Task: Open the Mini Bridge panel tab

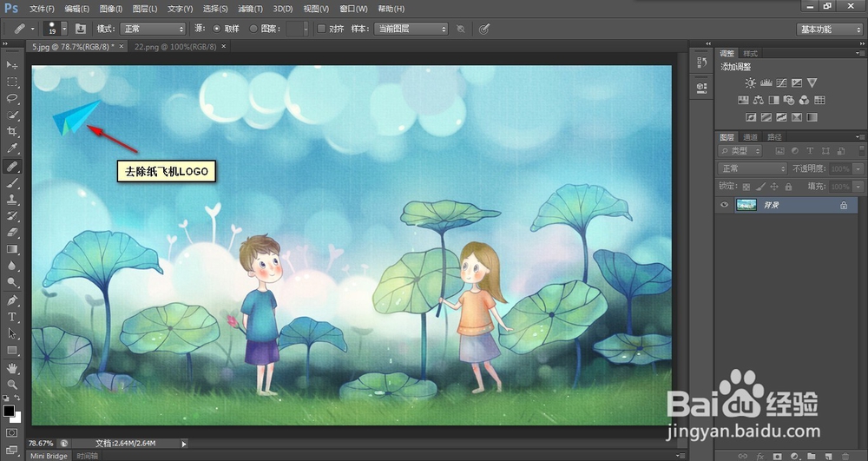Action: point(49,456)
